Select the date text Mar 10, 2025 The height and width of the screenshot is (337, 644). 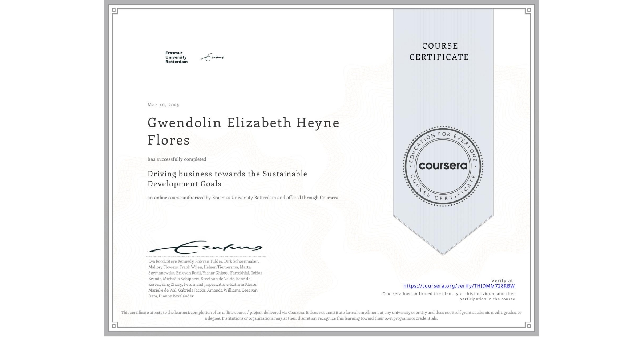coord(163,105)
